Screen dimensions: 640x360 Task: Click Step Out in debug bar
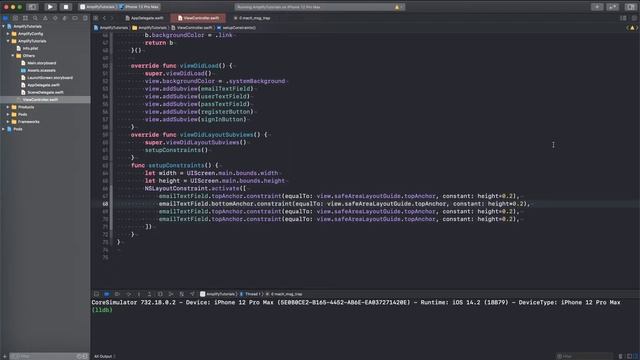pos(149,294)
